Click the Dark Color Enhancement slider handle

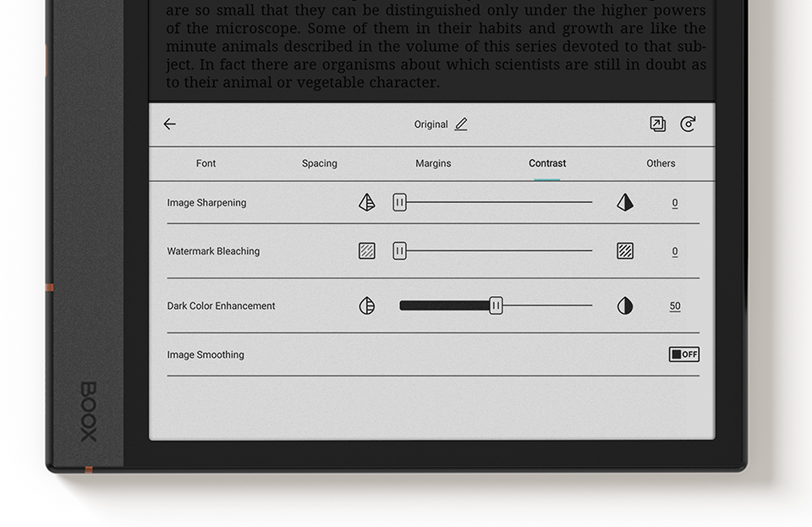click(497, 306)
